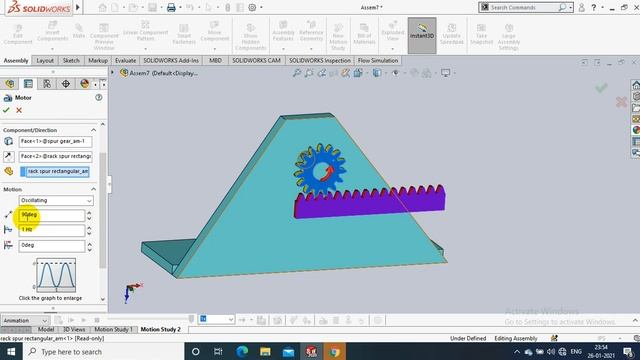Click the Print icon in quick toolbar

(x=171, y=7)
